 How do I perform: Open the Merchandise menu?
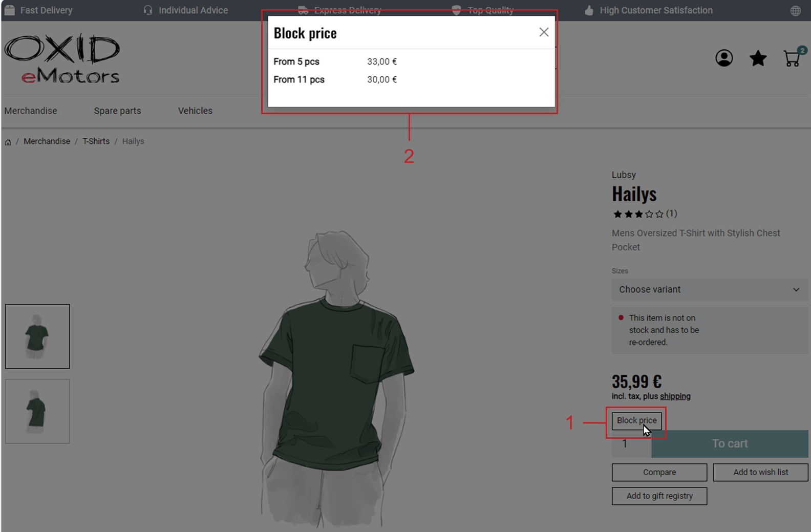[31, 111]
